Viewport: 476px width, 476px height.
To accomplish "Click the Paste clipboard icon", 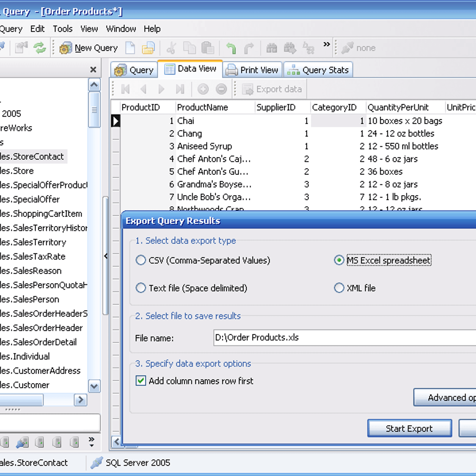I will (208, 48).
